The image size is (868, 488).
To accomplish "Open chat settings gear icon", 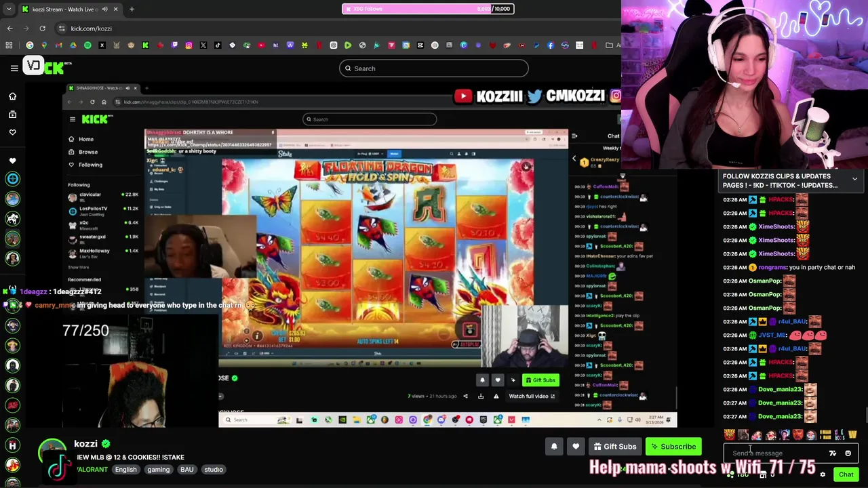I will (x=823, y=474).
